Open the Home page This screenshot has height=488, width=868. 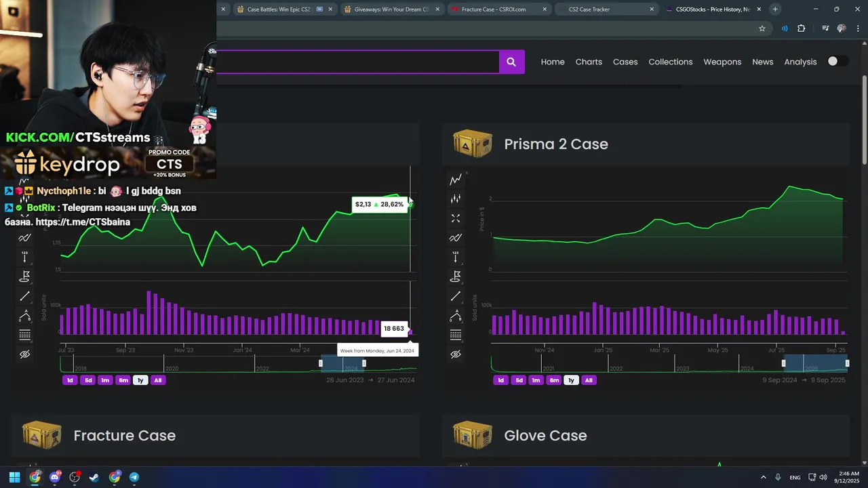(553, 62)
